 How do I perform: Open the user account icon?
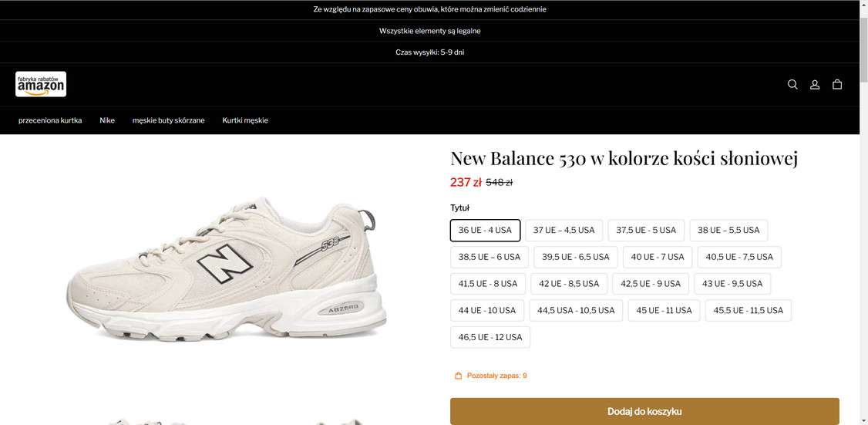pos(815,85)
